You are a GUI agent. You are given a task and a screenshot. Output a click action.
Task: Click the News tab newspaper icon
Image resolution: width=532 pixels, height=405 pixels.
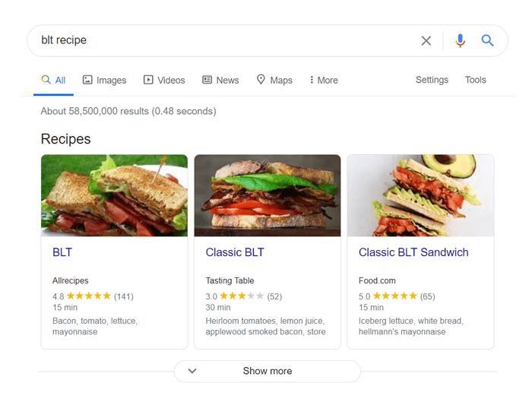[x=207, y=80]
